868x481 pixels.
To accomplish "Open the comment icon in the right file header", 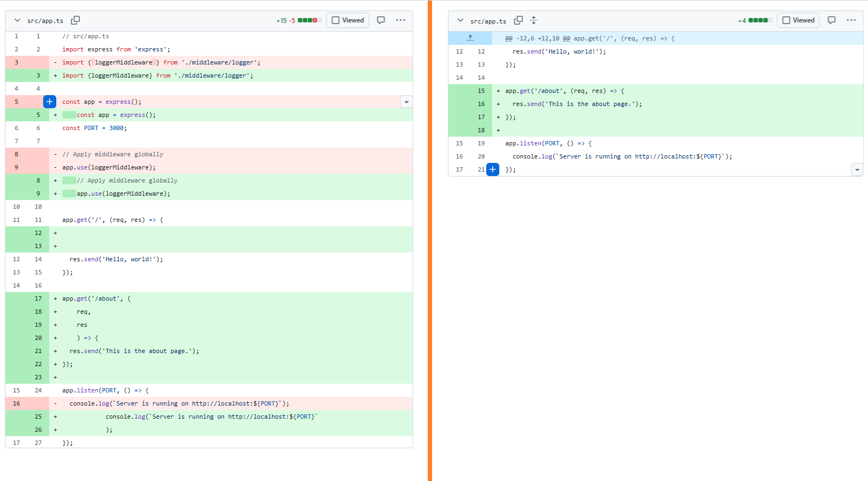I will [831, 20].
